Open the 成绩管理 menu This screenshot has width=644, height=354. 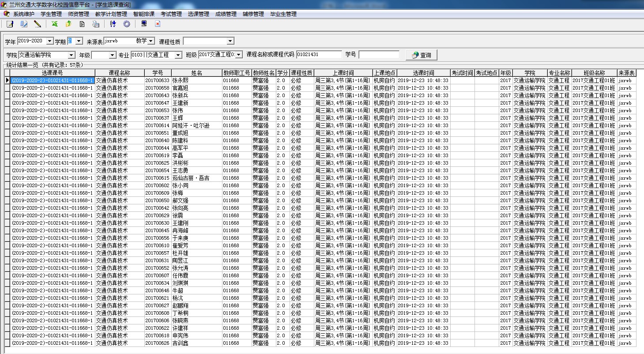226,14
